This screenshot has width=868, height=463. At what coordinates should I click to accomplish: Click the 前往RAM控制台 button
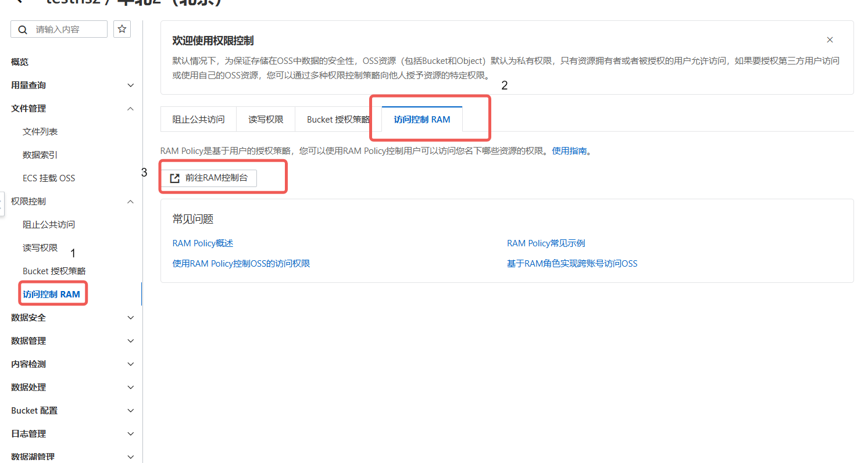coord(209,178)
